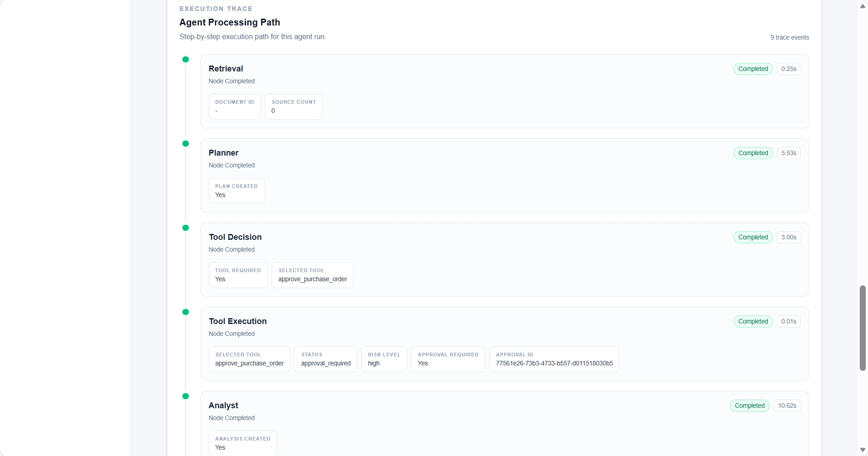Click the Tool Decision timeline dot

186,228
